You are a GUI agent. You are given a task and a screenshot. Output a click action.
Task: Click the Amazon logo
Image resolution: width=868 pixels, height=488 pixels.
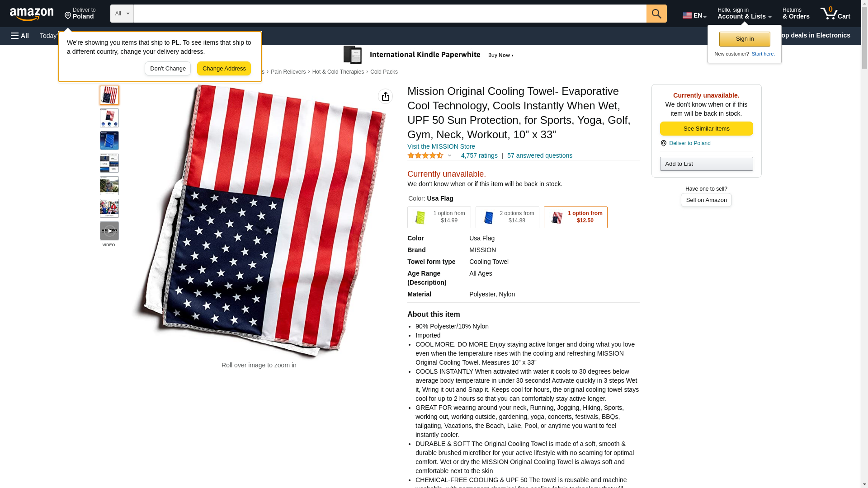click(x=32, y=14)
